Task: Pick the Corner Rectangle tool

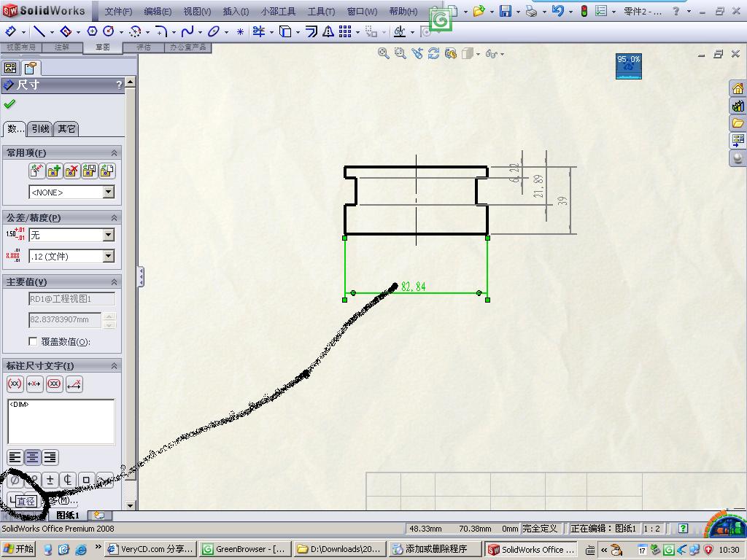Action: [66, 31]
